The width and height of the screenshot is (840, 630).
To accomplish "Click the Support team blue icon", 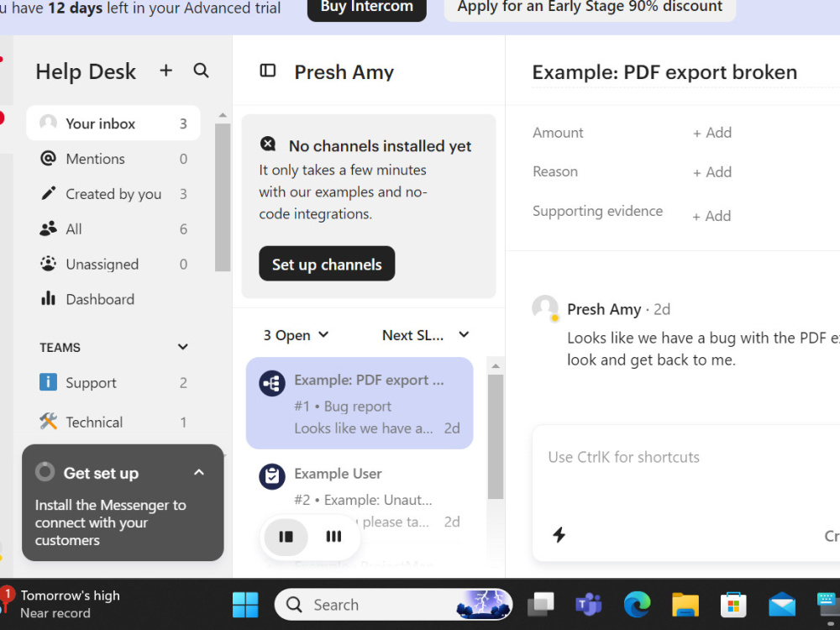I will [x=48, y=382].
